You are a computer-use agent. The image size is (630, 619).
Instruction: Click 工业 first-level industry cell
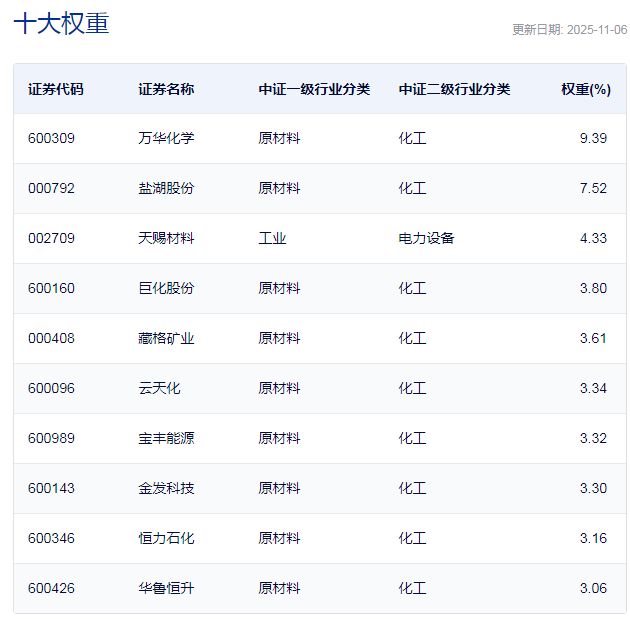click(272, 238)
